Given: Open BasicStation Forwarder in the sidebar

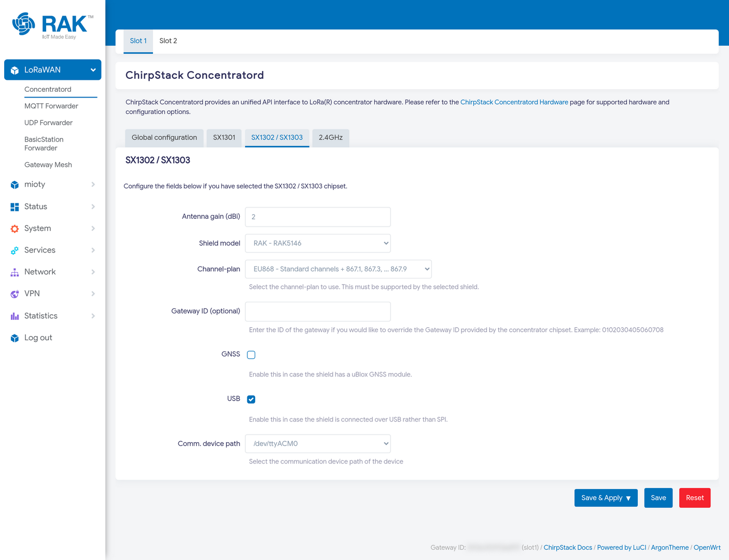Looking at the screenshot, I should pyautogui.click(x=44, y=144).
